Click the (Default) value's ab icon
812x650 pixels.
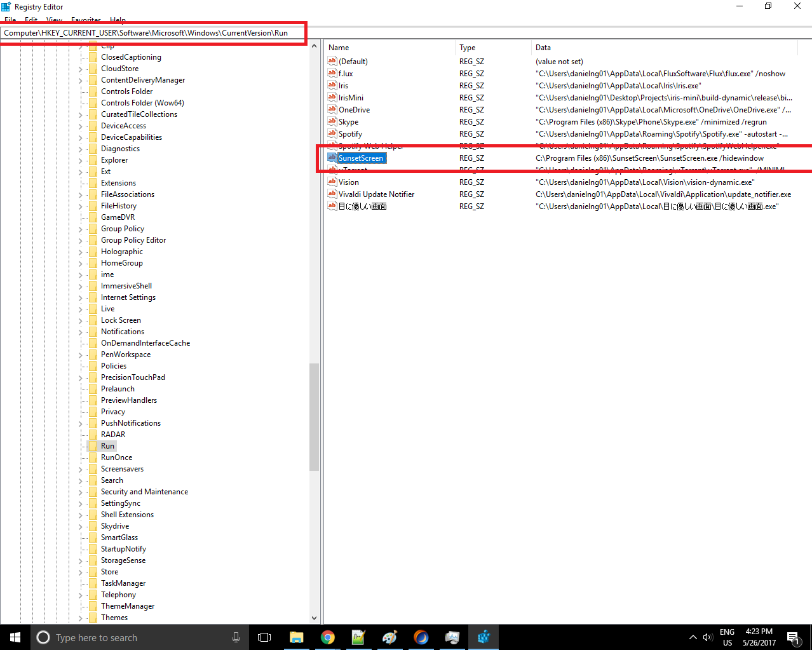pos(332,61)
